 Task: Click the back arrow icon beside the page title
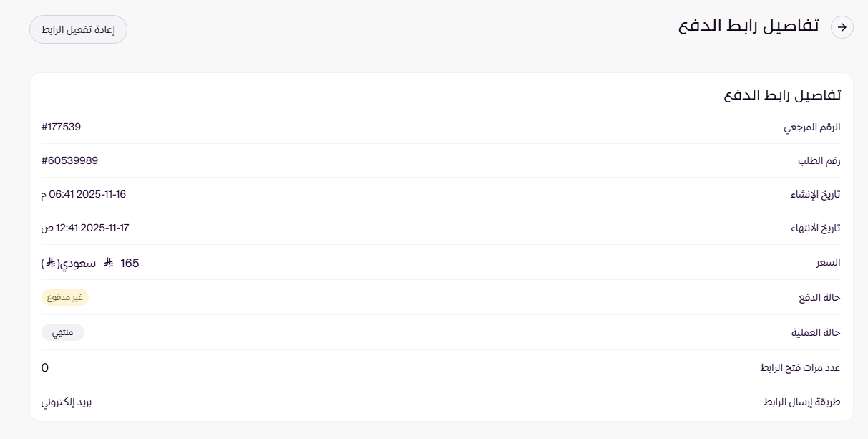pyautogui.click(x=842, y=27)
